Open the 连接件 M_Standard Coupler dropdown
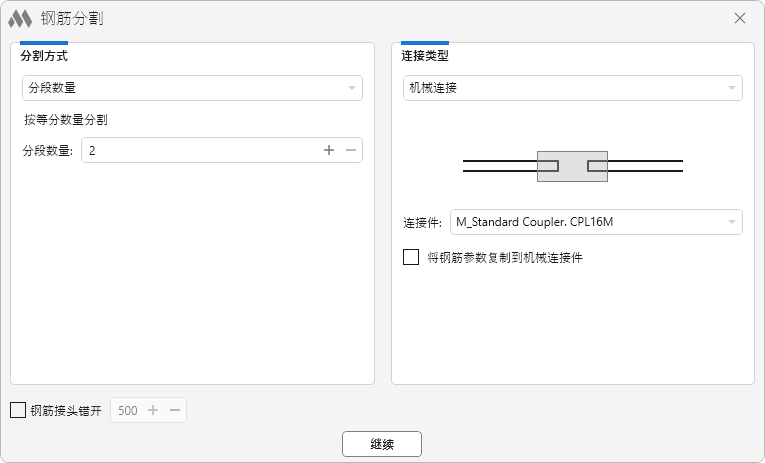Image resolution: width=765 pixels, height=463 pixels. click(595, 221)
